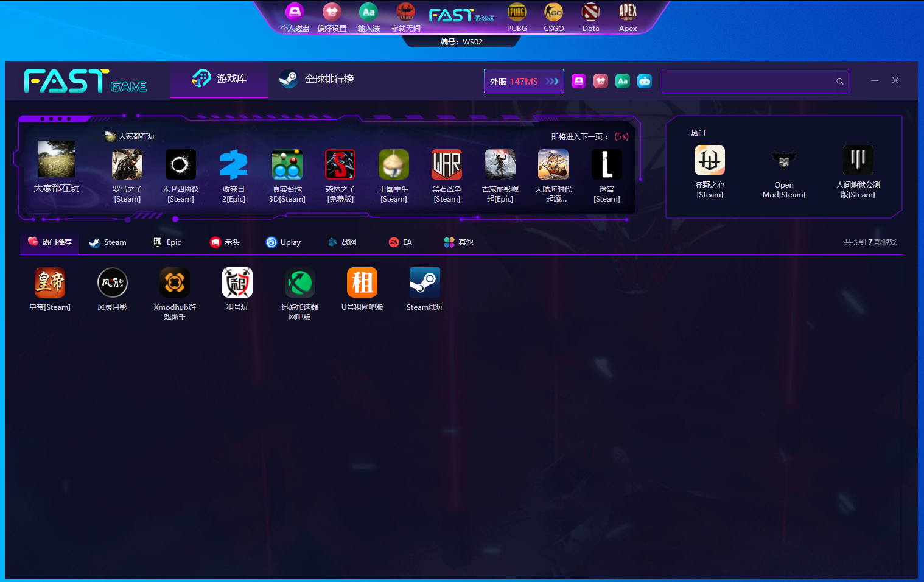The image size is (924, 582).
Task: Select the EA category tab
Action: [x=401, y=242]
